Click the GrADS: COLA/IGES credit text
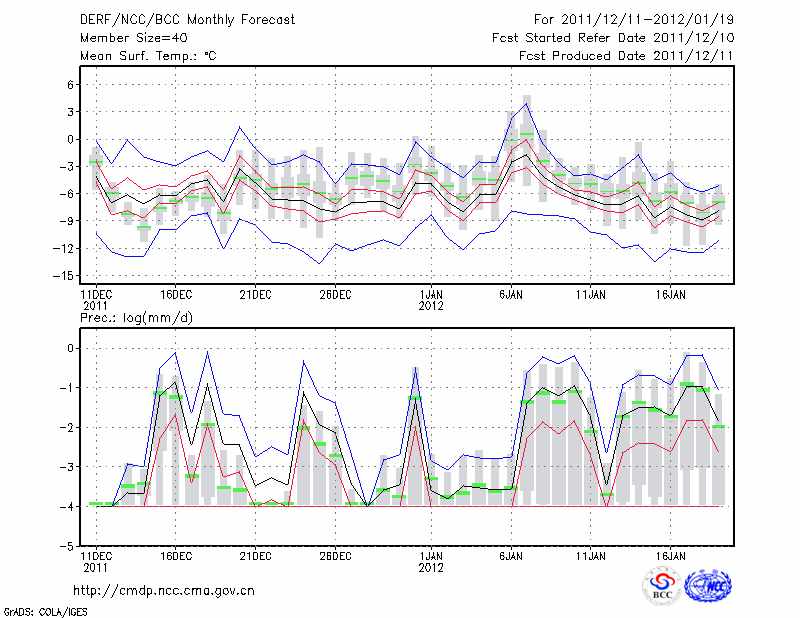This screenshot has width=800, height=618. coord(46,610)
